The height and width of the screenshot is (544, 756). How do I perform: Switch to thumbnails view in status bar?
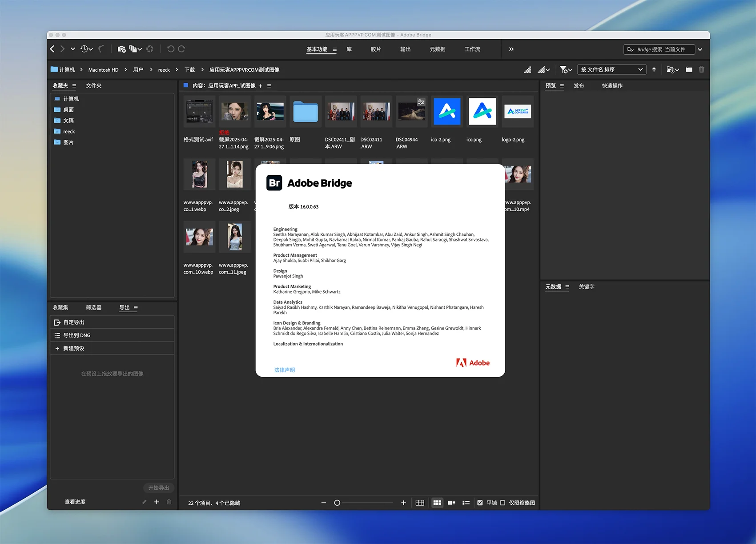tap(437, 503)
